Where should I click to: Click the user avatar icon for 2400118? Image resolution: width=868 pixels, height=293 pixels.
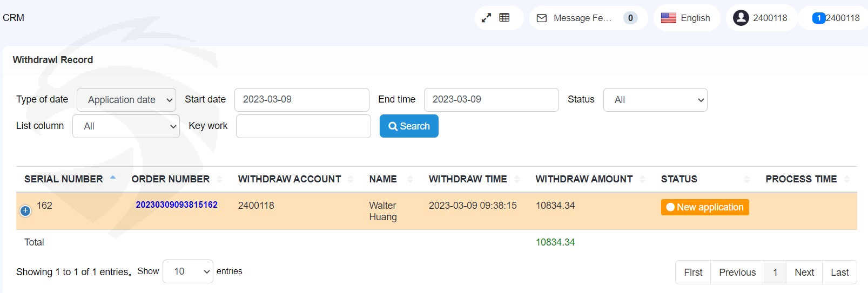tap(741, 18)
